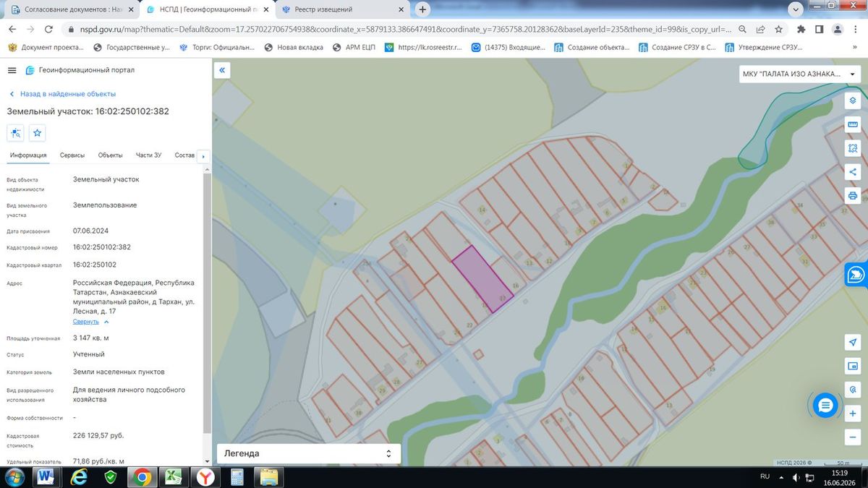Open the map layers tool
The height and width of the screenshot is (488, 868).
pos(852,100)
